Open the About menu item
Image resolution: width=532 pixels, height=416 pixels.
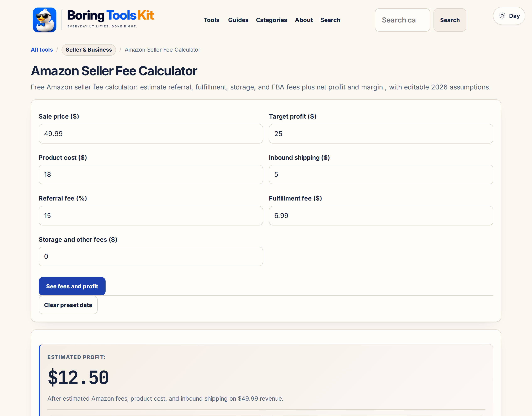pyautogui.click(x=304, y=20)
